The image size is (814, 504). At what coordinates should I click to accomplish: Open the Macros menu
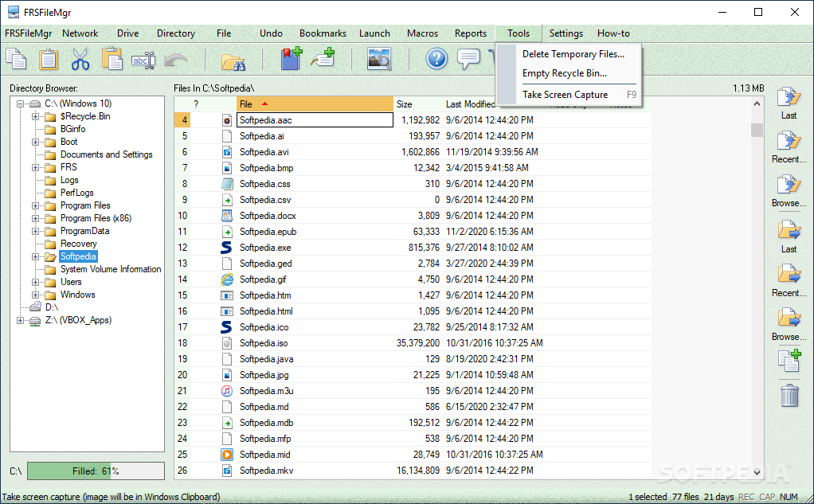tap(423, 33)
